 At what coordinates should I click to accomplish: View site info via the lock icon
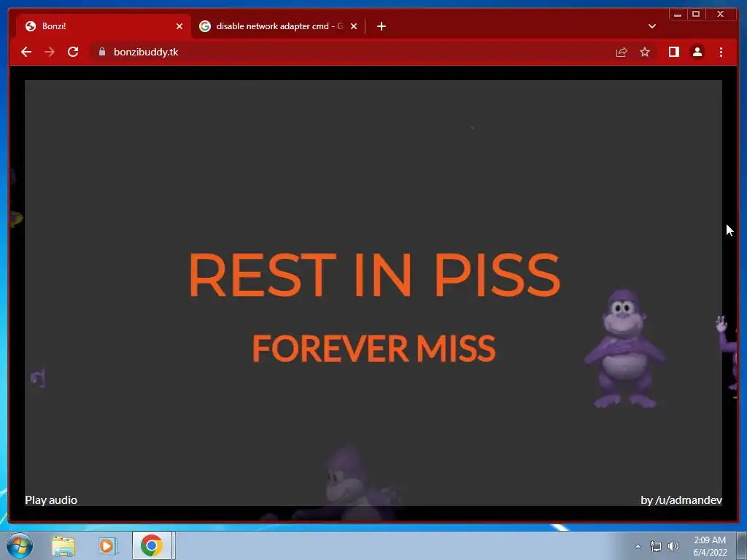click(102, 52)
